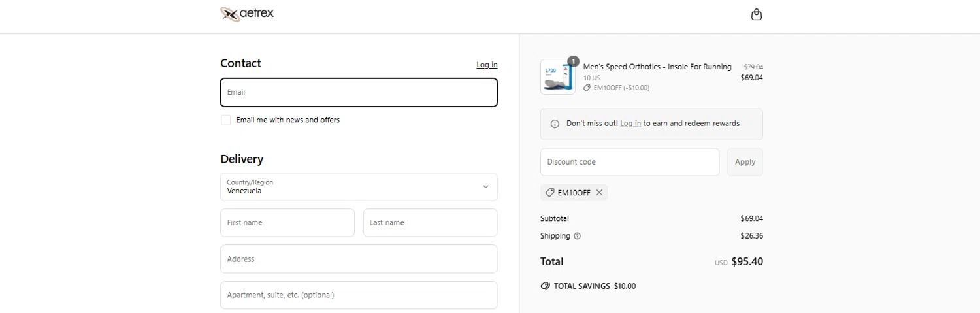Click the Total amount $95.40
This screenshot has height=313, width=980.
[747, 262]
